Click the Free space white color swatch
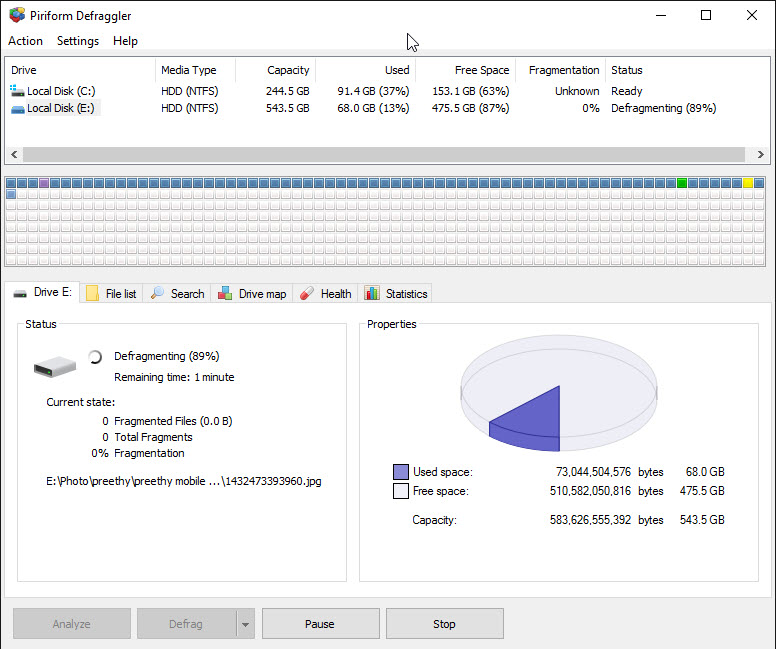This screenshot has width=776, height=649. pos(401,491)
